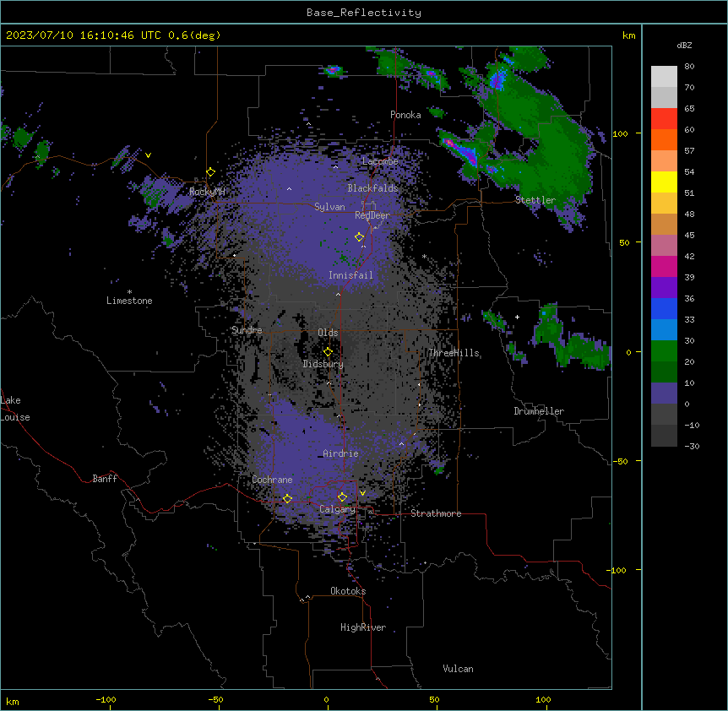
Task: Select the yellow diamond marker above Calgary label
Action: pyautogui.click(x=342, y=497)
